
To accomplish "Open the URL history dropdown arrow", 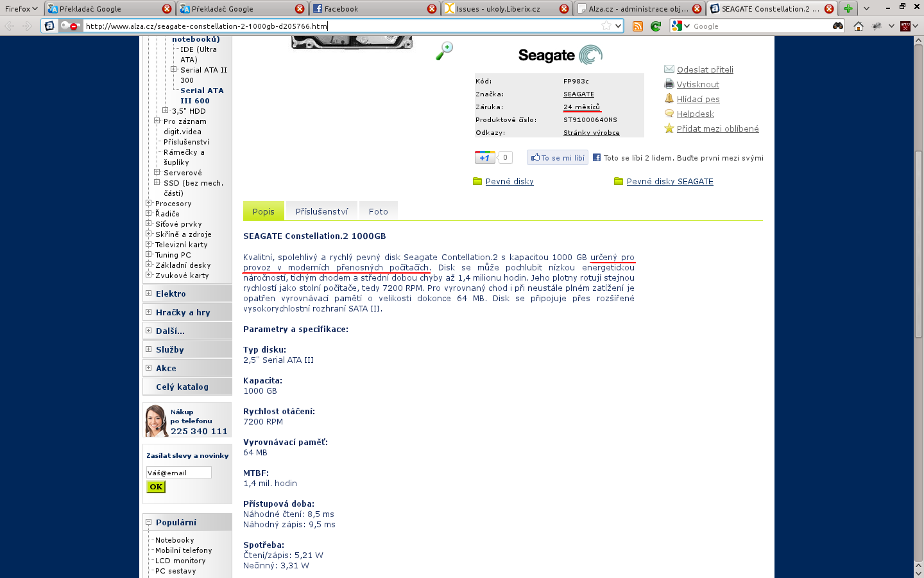I will tap(618, 26).
